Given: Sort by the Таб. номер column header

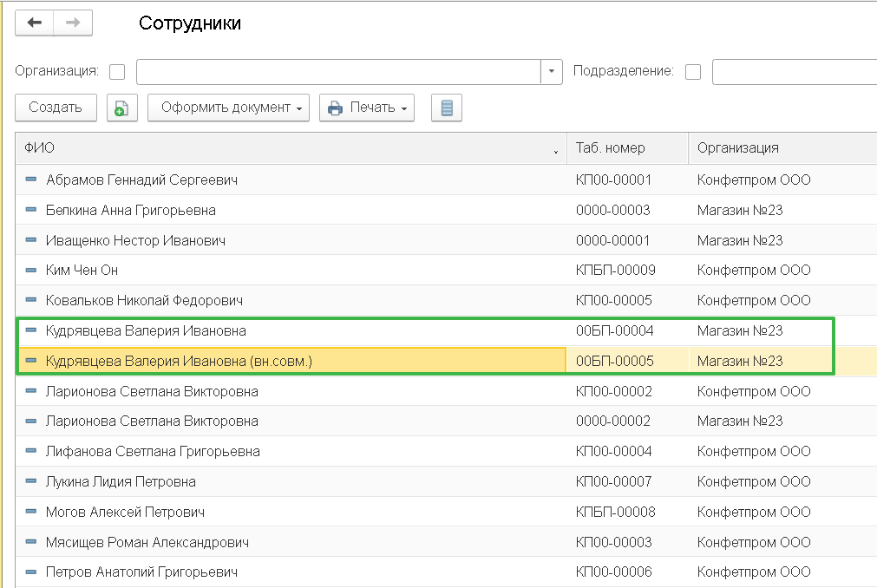Looking at the screenshot, I should tap(627, 148).
